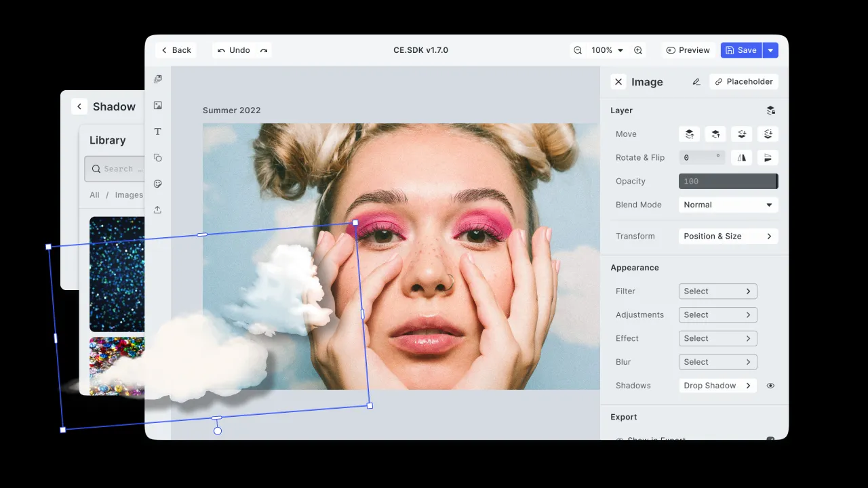Select the Images breadcrumb in Library
Viewport: 868px width, 488px height.
point(129,195)
